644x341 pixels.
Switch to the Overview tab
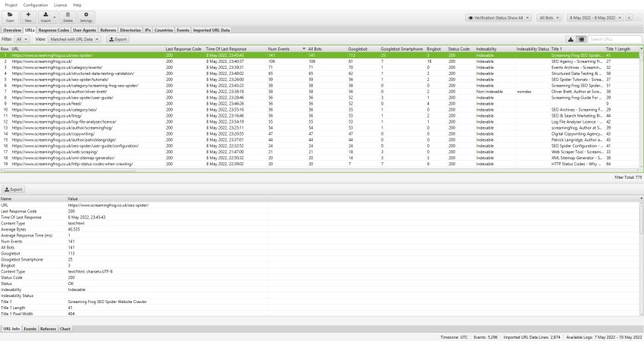click(12, 30)
